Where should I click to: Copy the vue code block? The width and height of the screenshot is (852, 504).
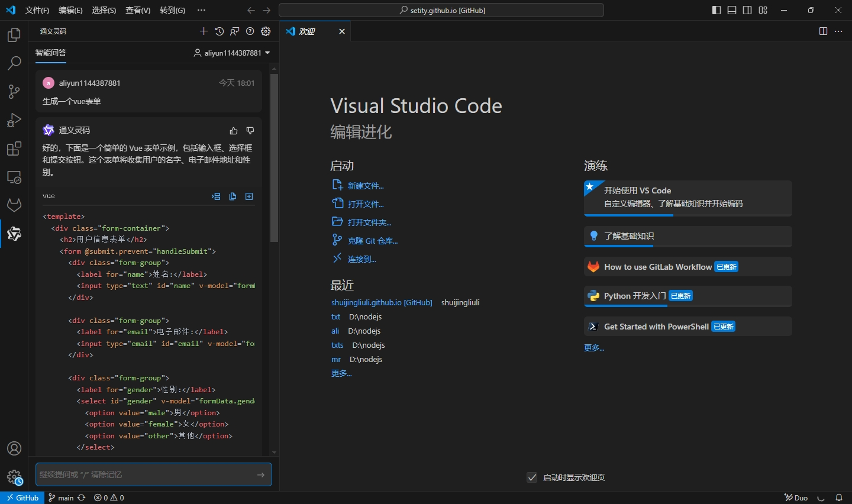pyautogui.click(x=233, y=196)
